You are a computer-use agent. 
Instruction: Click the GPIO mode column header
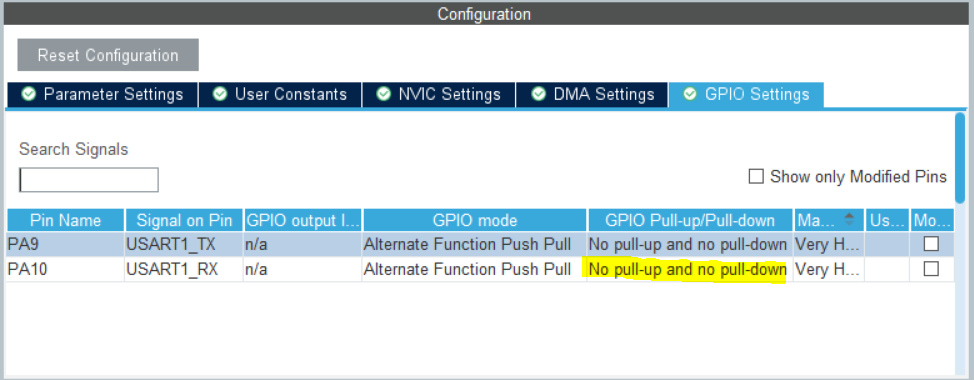(x=475, y=220)
